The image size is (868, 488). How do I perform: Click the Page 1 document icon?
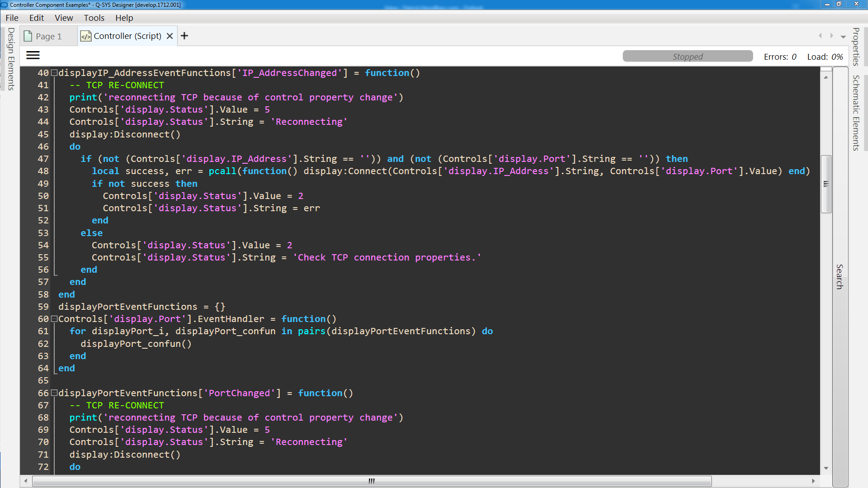28,36
